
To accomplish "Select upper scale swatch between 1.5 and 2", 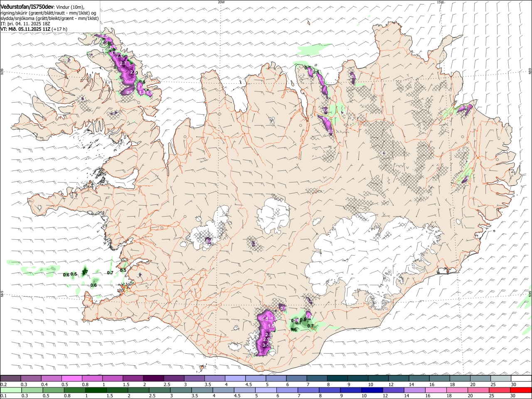I will pos(133,379).
